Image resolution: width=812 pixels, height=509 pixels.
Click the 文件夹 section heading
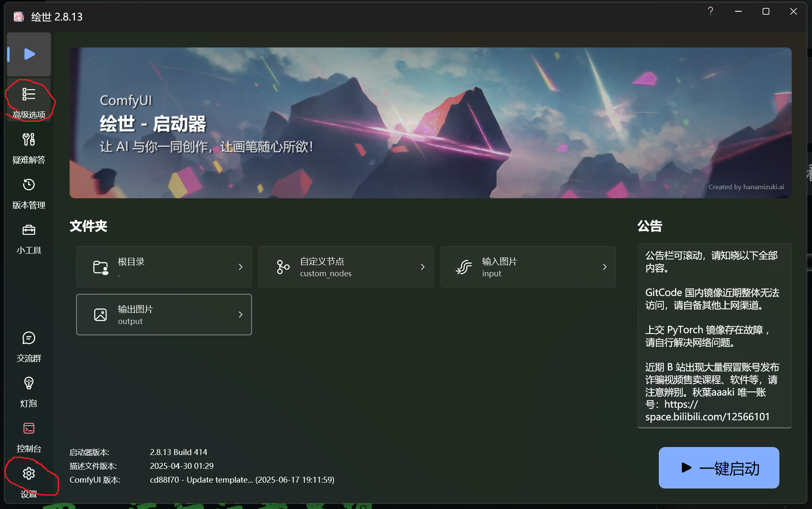[88, 226]
